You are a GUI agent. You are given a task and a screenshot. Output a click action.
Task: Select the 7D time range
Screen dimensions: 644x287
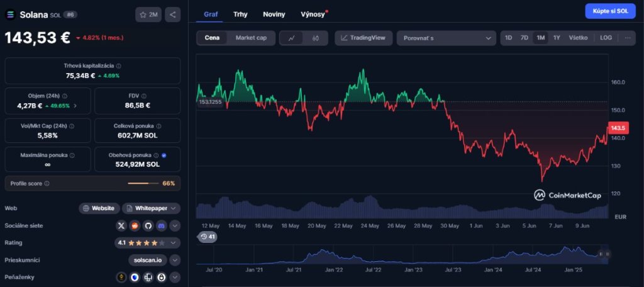[524, 38]
